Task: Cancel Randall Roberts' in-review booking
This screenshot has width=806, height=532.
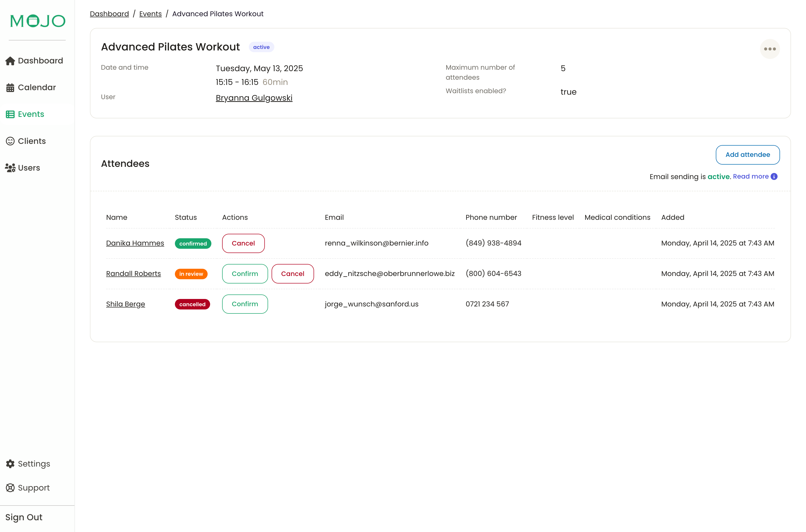Action: [x=292, y=274]
